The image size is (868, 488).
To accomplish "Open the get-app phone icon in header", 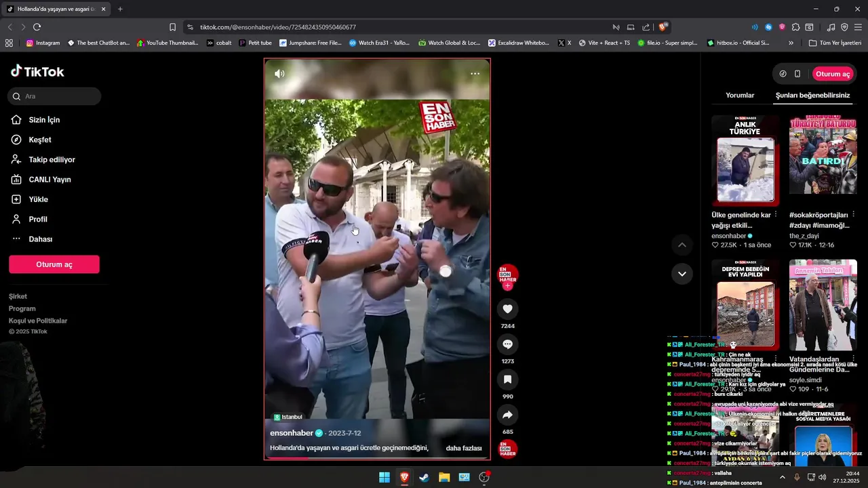I will 797,74.
